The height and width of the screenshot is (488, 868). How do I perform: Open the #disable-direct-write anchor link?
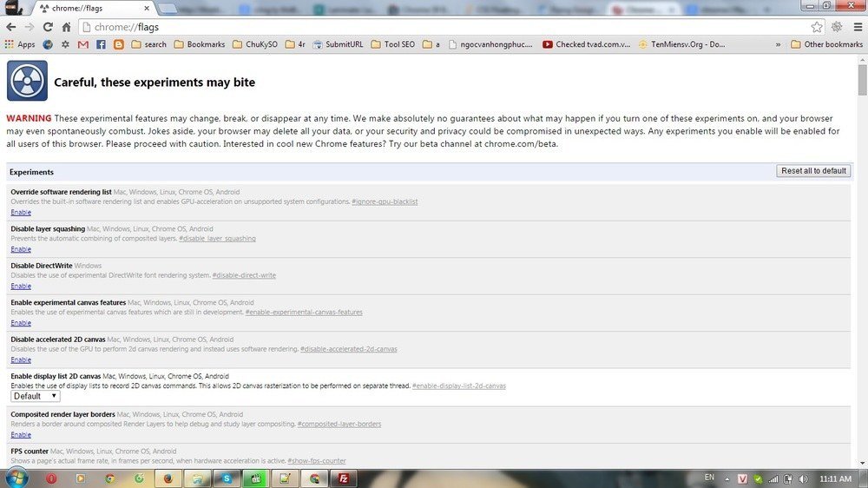coord(244,275)
